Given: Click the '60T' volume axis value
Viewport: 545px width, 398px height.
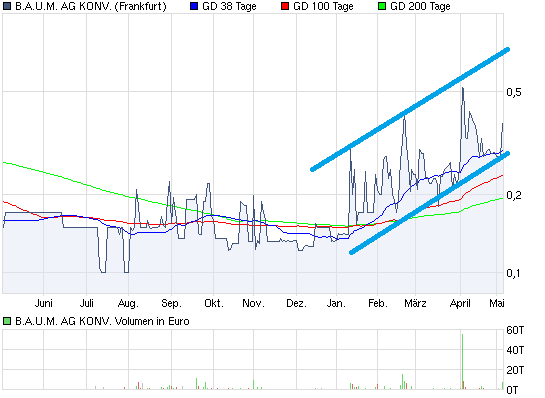Looking at the screenshot, I should pos(515,330).
